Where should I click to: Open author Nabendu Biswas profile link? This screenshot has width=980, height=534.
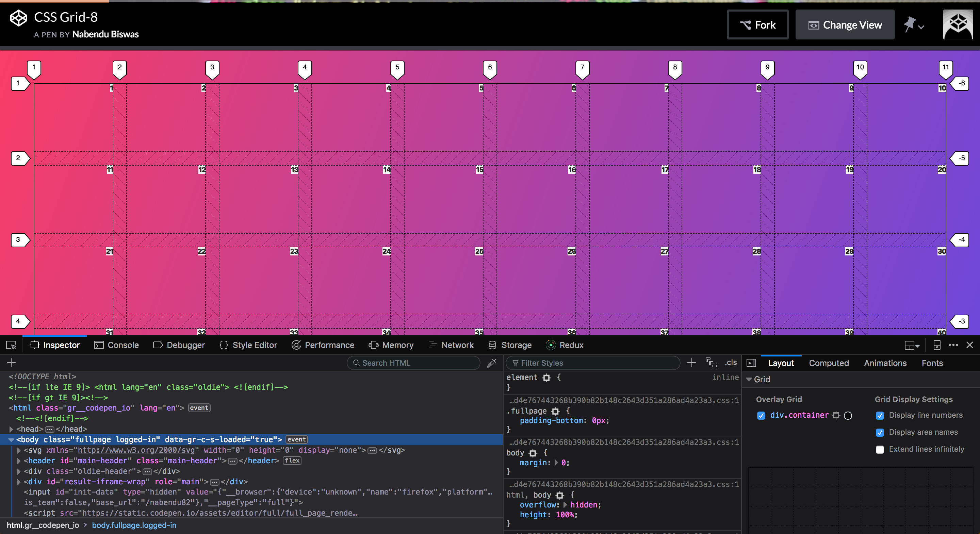click(x=105, y=34)
